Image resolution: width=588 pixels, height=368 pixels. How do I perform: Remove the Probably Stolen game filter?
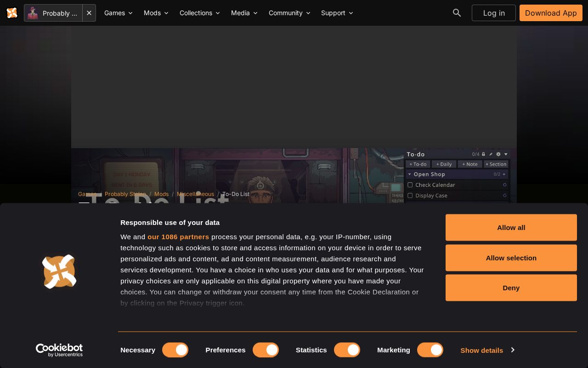pos(89,13)
